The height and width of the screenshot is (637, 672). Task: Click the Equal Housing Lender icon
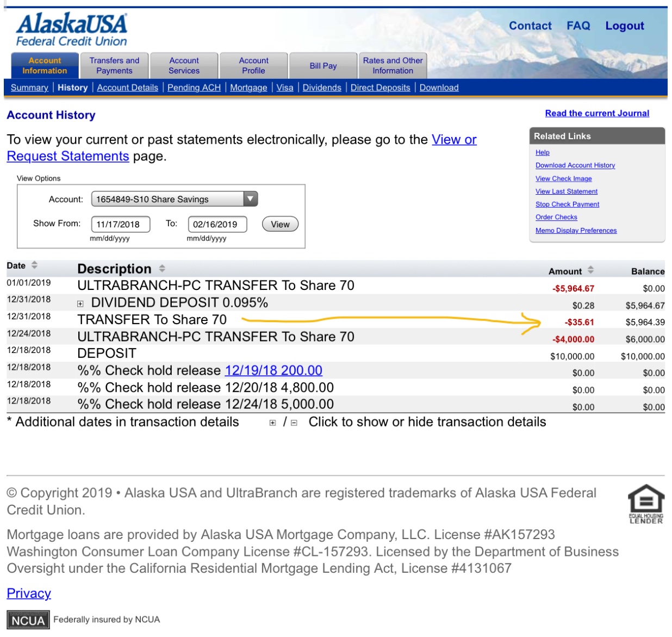pyautogui.click(x=646, y=504)
